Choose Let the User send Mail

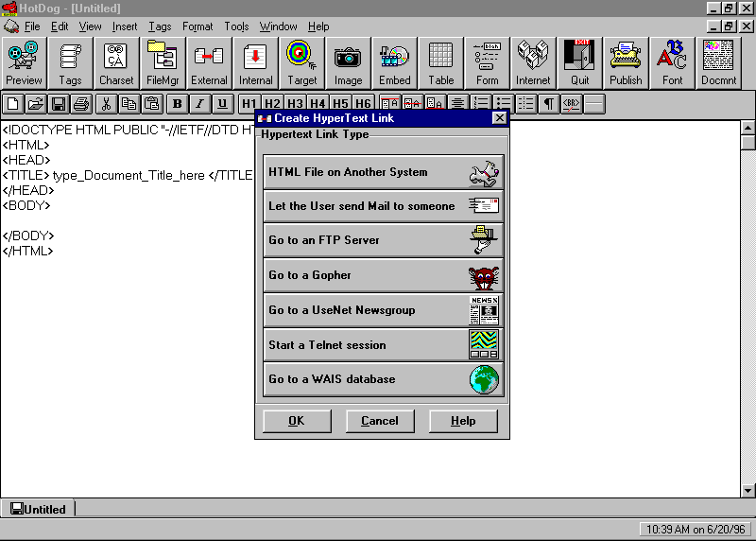384,206
